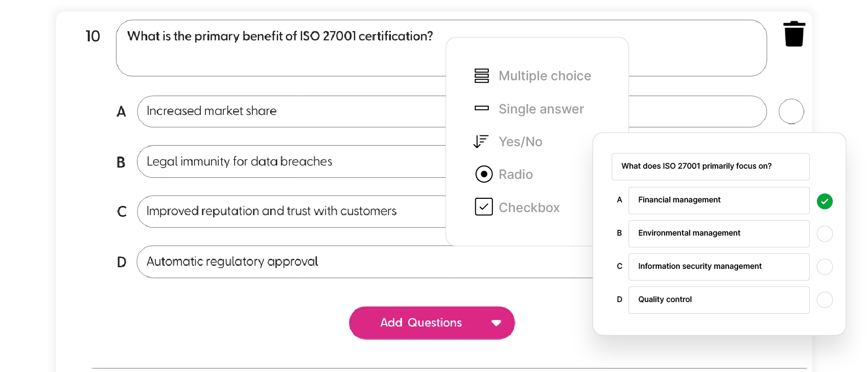Click the Checkbox tick icon in menu
The height and width of the screenshot is (372, 868).
(484, 207)
